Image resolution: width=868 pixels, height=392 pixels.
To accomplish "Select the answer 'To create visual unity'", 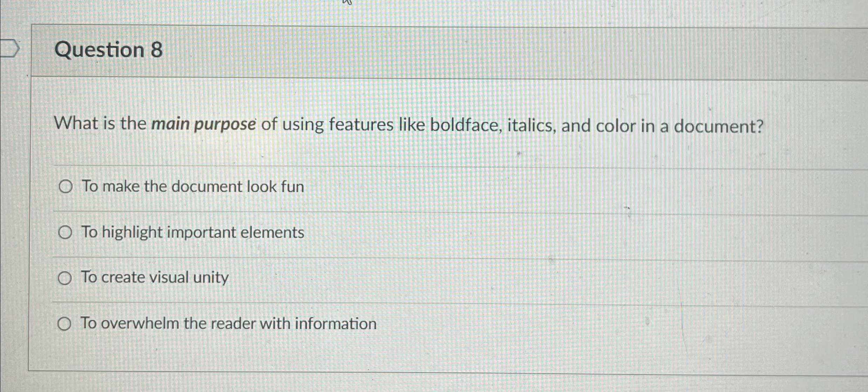I will pos(154,278).
